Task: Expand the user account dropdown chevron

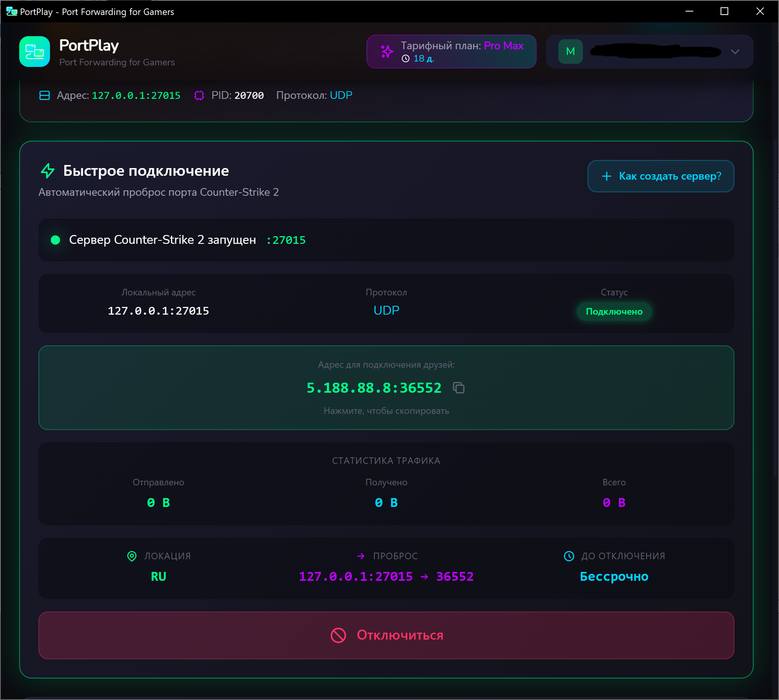Action: tap(735, 52)
